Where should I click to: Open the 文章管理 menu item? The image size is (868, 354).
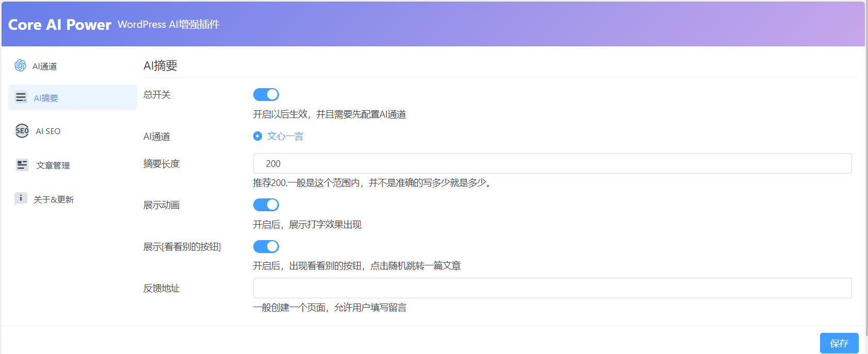point(73,165)
